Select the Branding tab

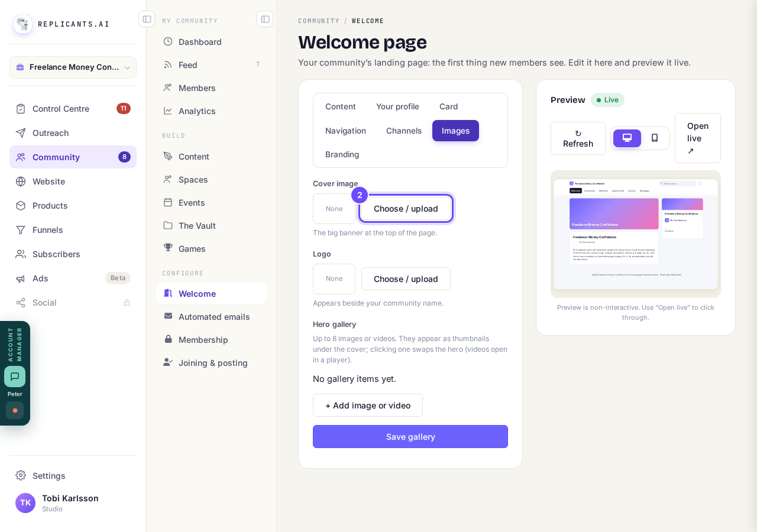click(x=342, y=154)
